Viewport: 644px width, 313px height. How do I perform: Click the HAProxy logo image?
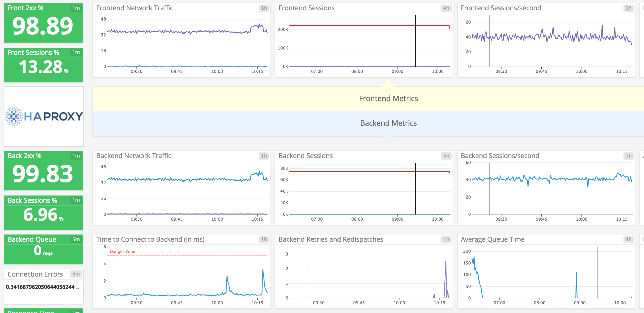pyautogui.click(x=44, y=116)
